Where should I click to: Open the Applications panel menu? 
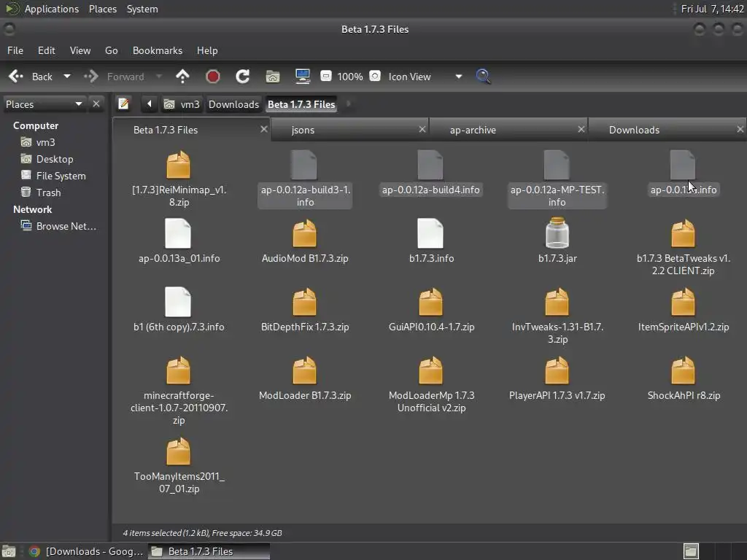pos(52,9)
